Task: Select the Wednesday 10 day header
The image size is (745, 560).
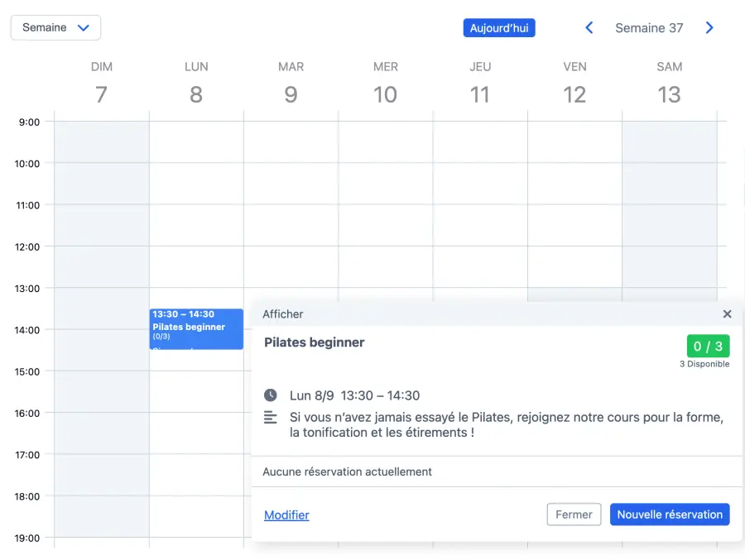Action: pos(386,84)
